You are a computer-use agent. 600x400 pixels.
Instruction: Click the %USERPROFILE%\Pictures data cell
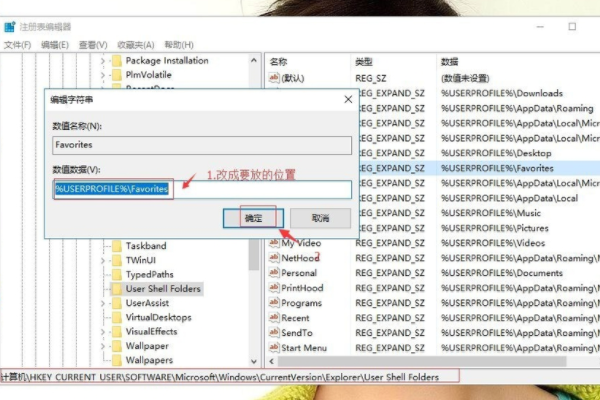[x=494, y=228]
